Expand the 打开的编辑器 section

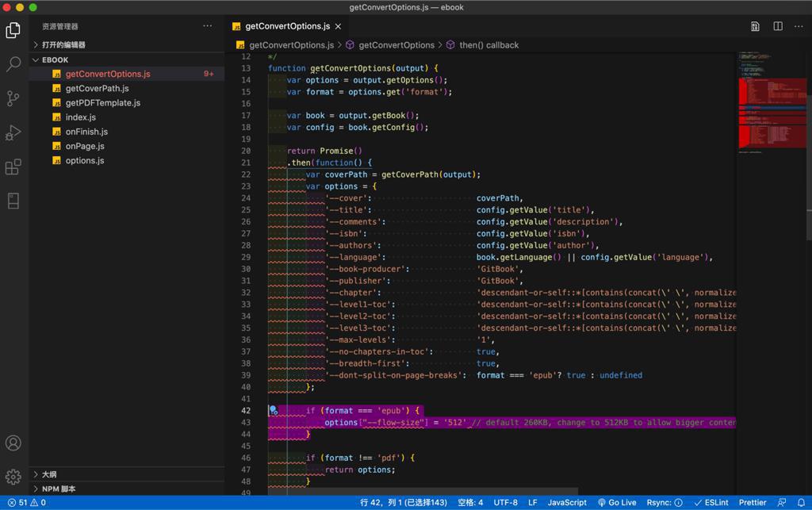pyautogui.click(x=63, y=45)
